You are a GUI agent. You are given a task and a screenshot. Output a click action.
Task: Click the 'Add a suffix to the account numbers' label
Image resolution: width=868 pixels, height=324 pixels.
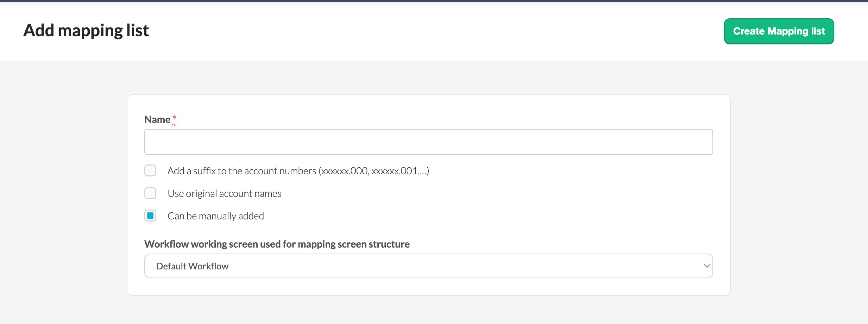tap(298, 171)
